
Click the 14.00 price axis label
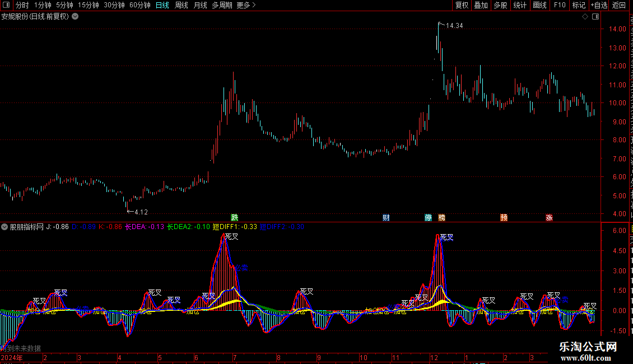pos(617,29)
